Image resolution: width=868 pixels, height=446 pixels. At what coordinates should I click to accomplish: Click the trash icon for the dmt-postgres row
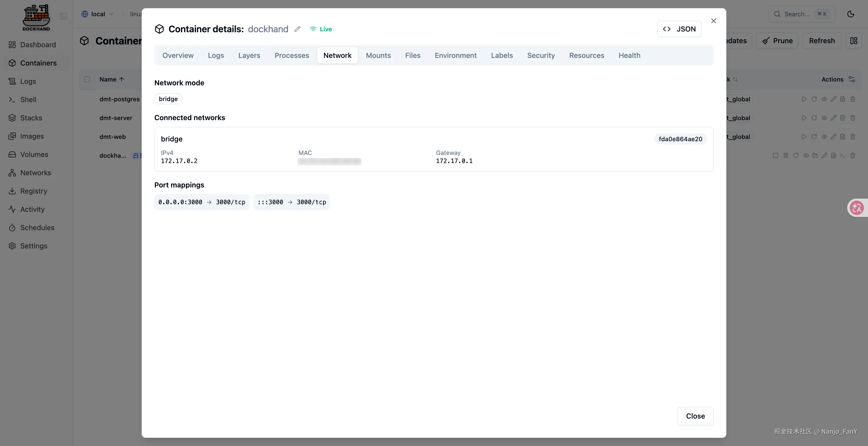(x=853, y=99)
